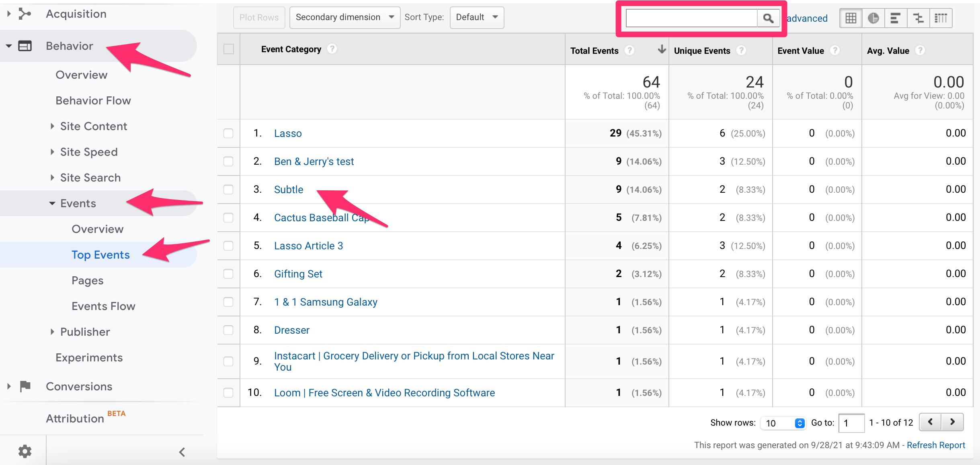Sort by the Event Category header
The width and height of the screenshot is (980, 465).
[x=291, y=49]
